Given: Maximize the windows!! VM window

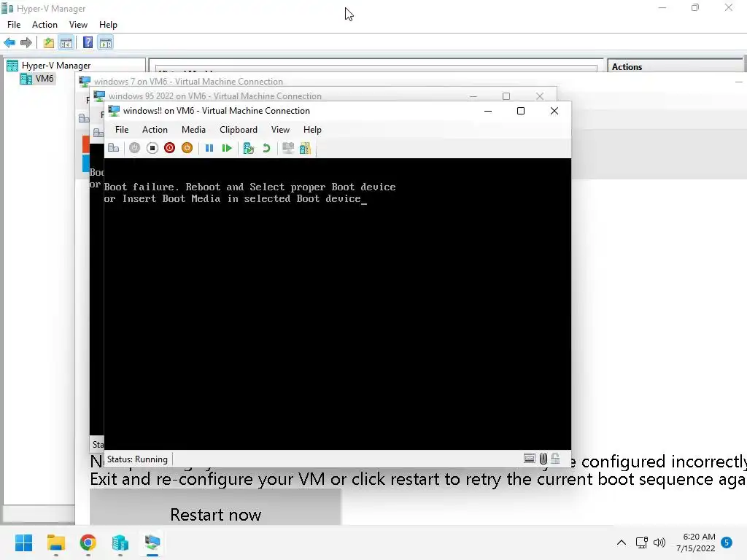Looking at the screenshot, I should [521, 111].
